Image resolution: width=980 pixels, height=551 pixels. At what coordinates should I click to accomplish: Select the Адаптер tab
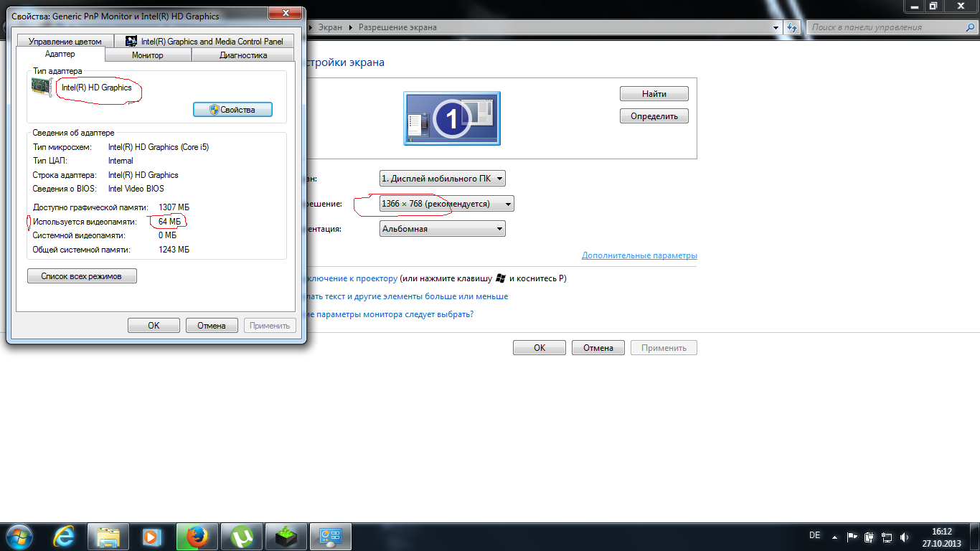60,55
